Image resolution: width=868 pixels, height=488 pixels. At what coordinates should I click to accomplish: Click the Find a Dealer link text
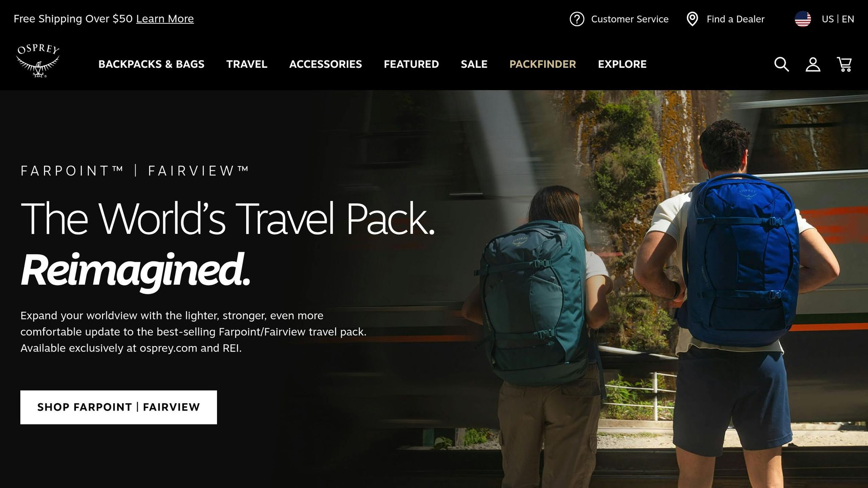735,19
